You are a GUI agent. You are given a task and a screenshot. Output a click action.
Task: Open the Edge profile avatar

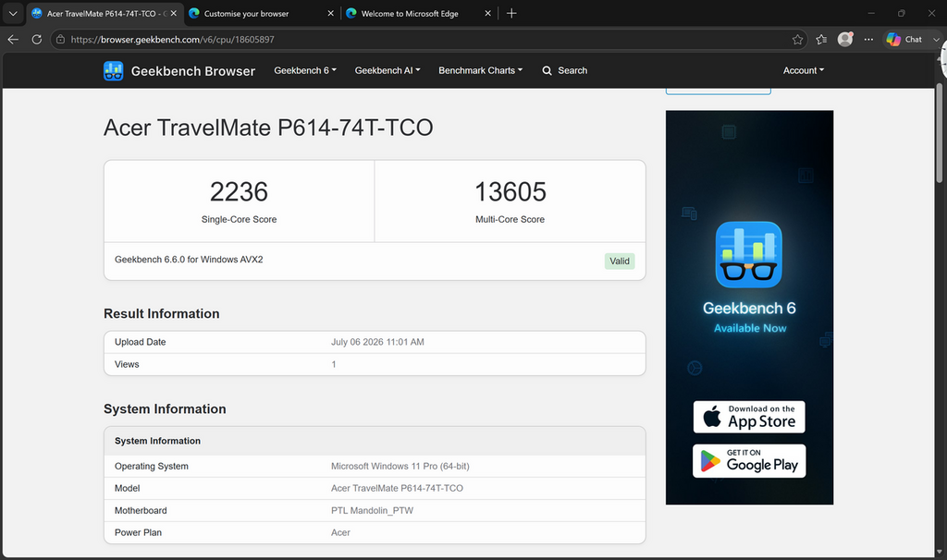pos(845,39)
